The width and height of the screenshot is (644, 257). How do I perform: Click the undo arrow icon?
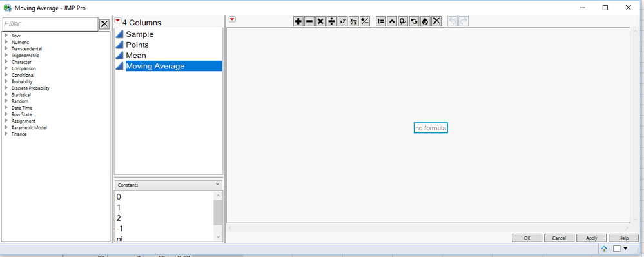point(453,22)
